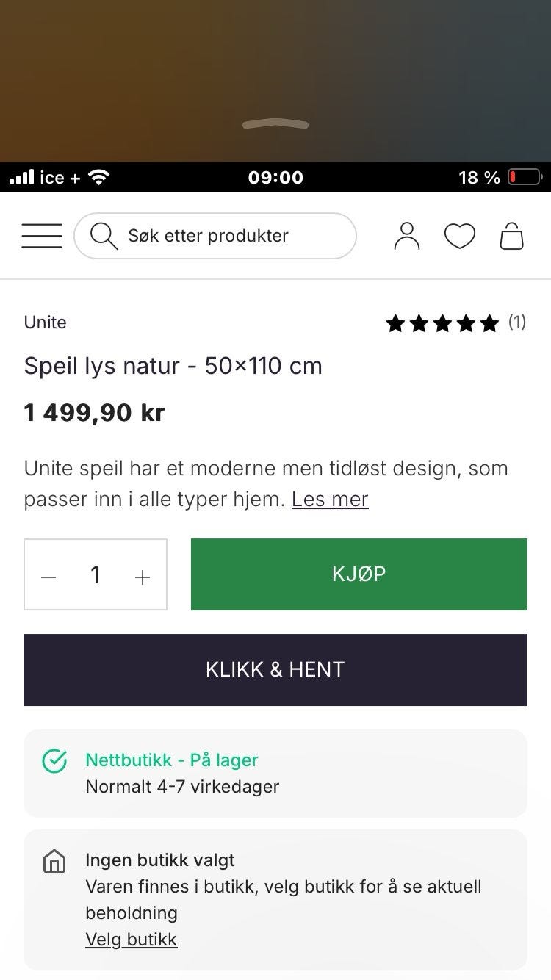Tap the battery indicator in status bar
The width and height of the screenshot is (551, 980).
pos(525,177)
